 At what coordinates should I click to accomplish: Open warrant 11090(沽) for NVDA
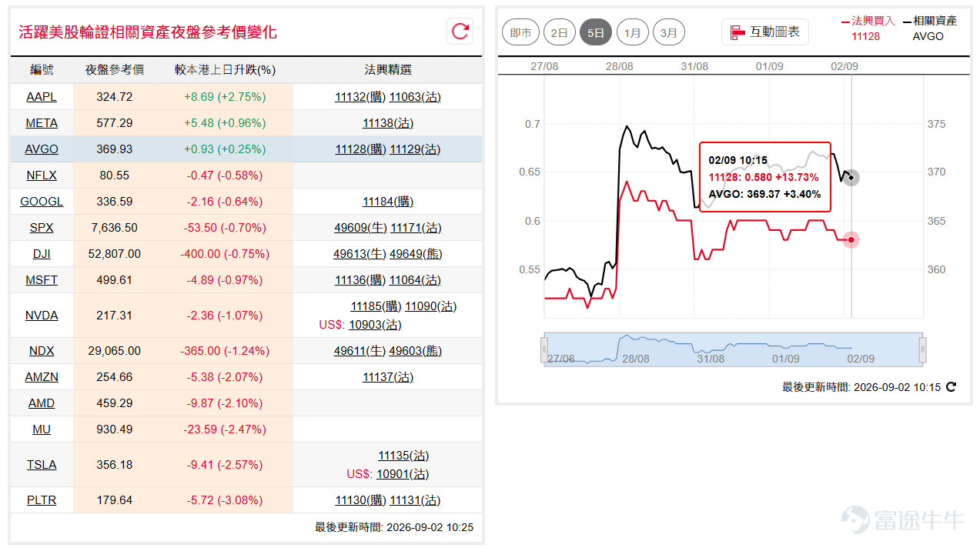[430, 306]
